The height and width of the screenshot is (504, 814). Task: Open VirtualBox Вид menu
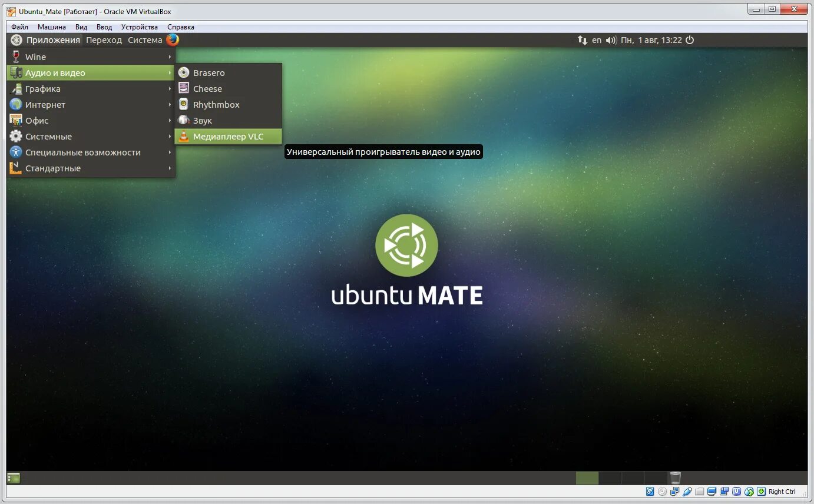click(x=81, y=27)
